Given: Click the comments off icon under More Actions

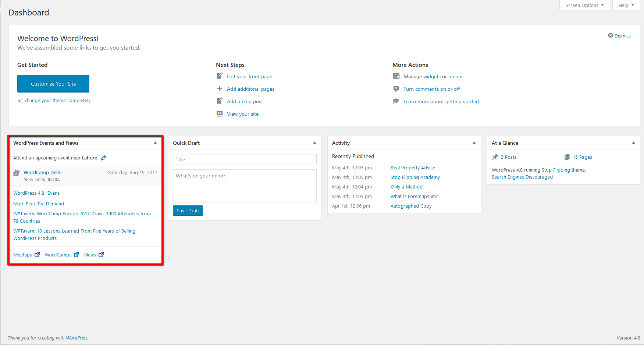Looking at the screenshot, I should (396, 89).
